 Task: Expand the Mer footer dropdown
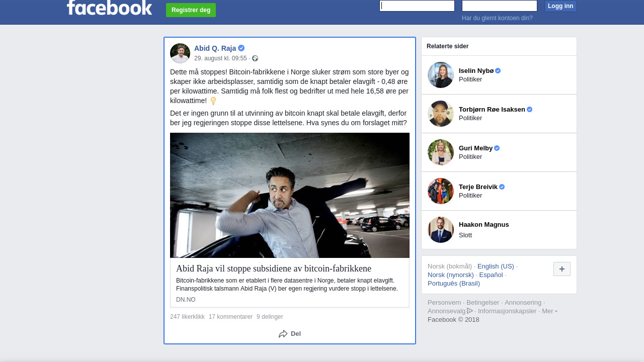click(x=549, y=311)
